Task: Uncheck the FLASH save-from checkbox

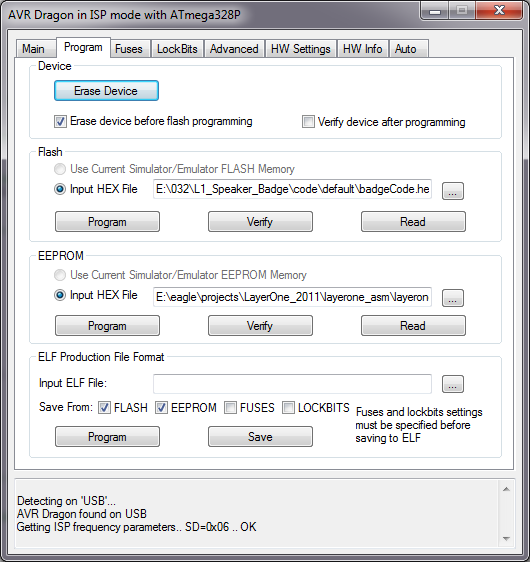Action: (104, 408)
